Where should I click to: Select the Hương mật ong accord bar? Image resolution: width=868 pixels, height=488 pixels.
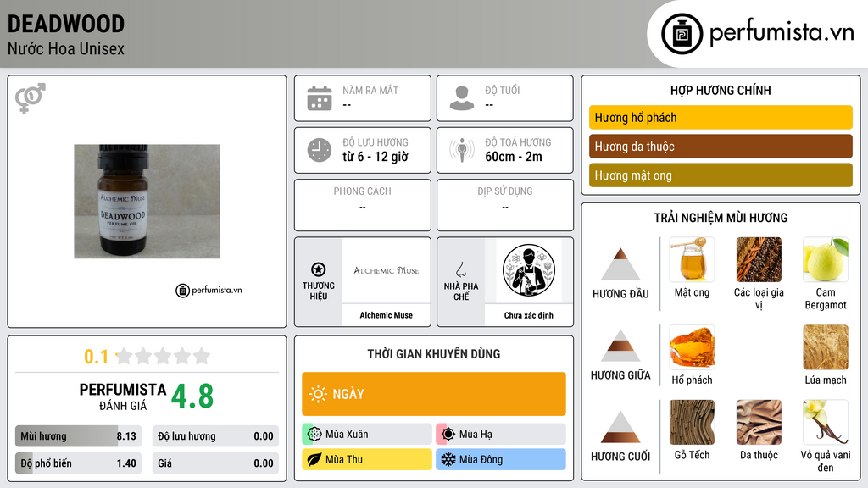pyautogui.click(x=721, y=175)
